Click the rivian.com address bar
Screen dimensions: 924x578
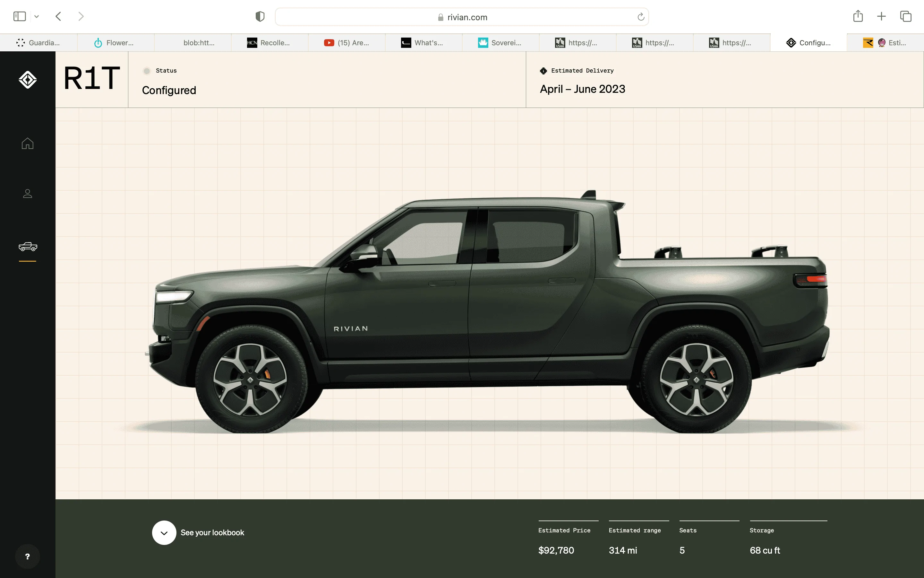(462, 17)
